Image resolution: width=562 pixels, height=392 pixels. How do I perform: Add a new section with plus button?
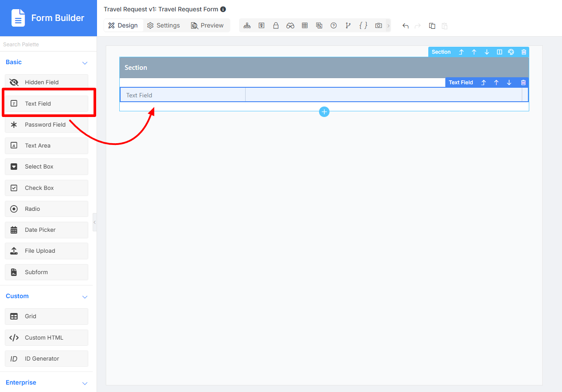click(324, 112)
